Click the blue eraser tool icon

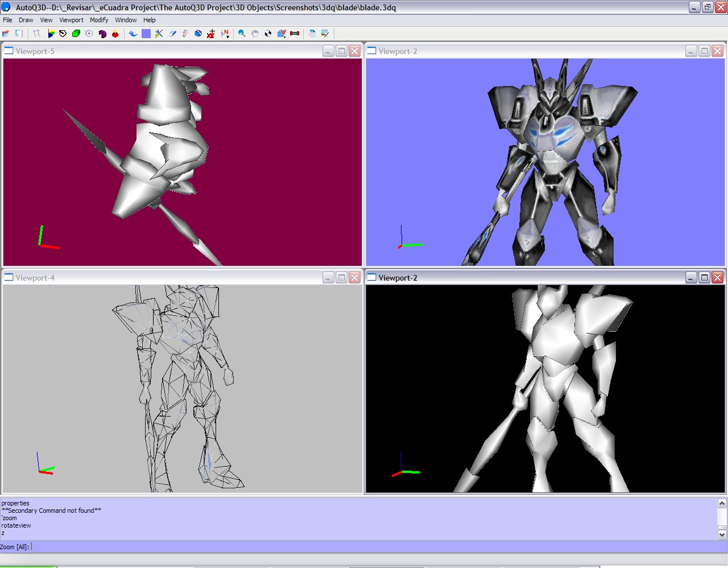click(x=172, y=34)
